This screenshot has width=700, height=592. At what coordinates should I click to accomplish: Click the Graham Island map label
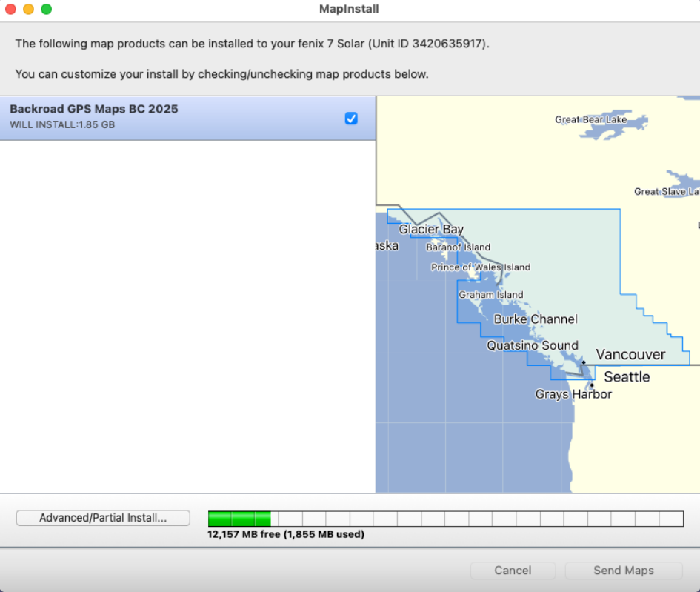click(x=490, y=295)
